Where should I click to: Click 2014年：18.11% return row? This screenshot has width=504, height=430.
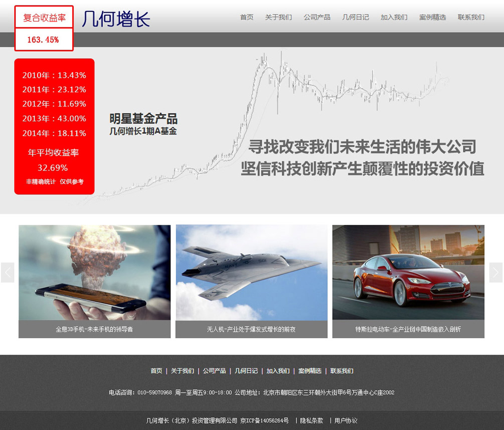pos(54,133)
